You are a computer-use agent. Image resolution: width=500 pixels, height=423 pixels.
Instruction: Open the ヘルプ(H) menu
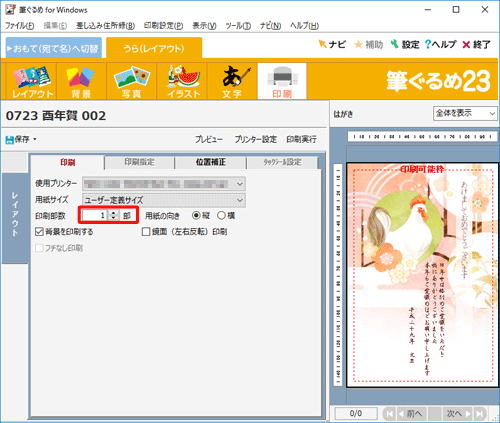pos(304,26)
